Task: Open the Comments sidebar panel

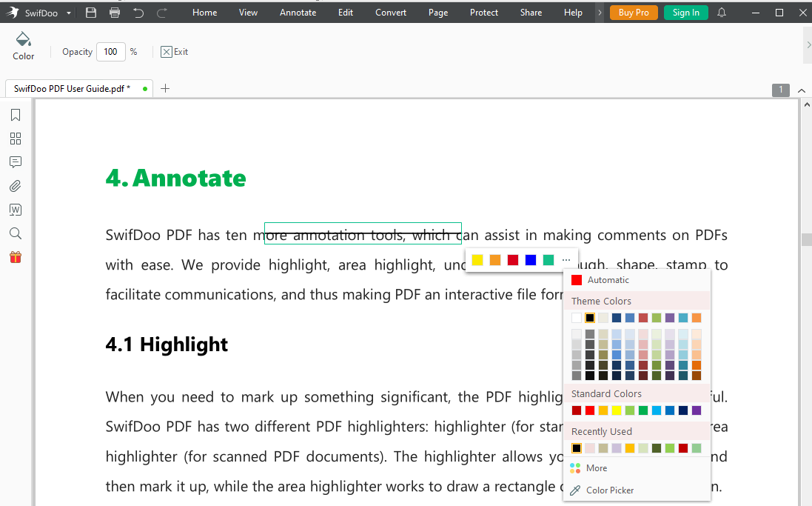Action: (x=16, y=162)
